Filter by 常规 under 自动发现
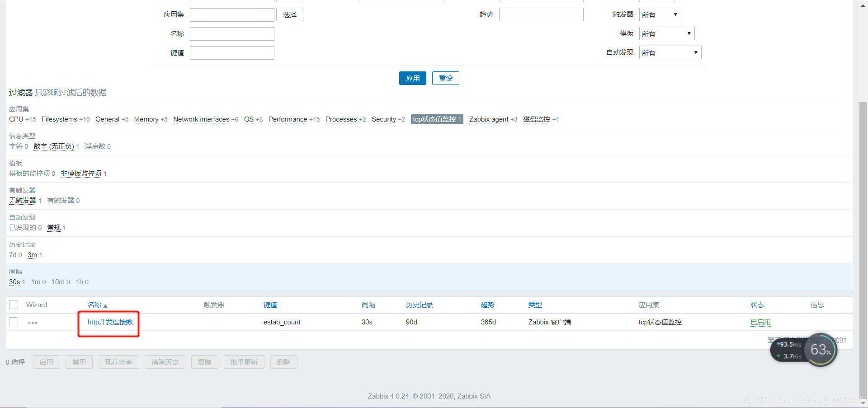The height and width of the screenshot is (408, 868). click(54, 228)
